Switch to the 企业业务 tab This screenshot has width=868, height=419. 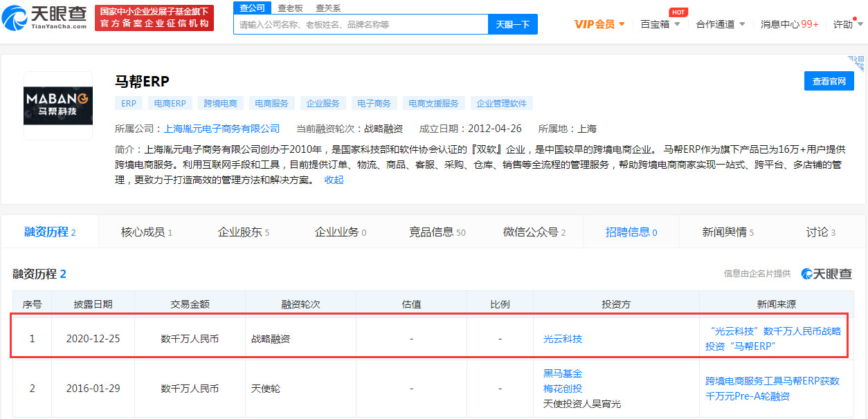tap(341, 232)
